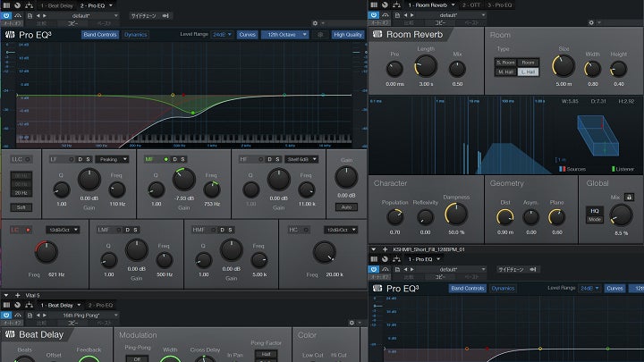This screenshot has width=644, height=362.
Task: Click the D button on LF band
Action: point(79,159)
